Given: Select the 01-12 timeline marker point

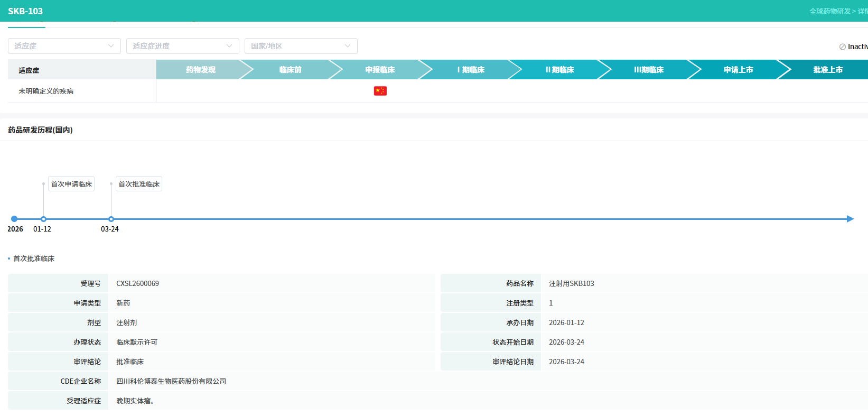Looking at the screenshot, I should [x=44, y=219].
